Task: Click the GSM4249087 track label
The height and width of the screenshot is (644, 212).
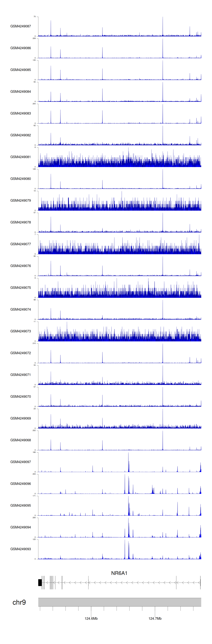Action: (20, 26)
